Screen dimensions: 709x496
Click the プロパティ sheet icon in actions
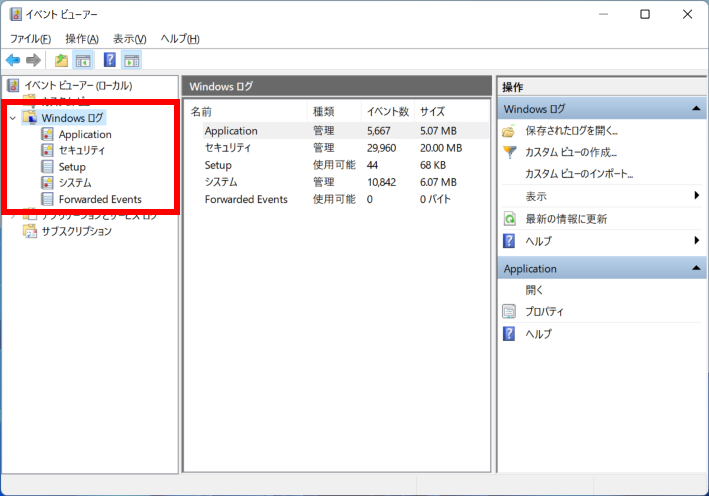coord(509,312)
